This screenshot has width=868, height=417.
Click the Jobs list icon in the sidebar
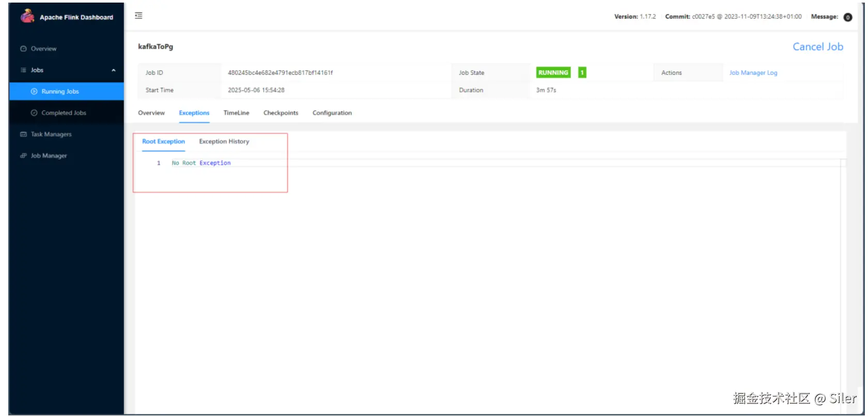[23, 70]
